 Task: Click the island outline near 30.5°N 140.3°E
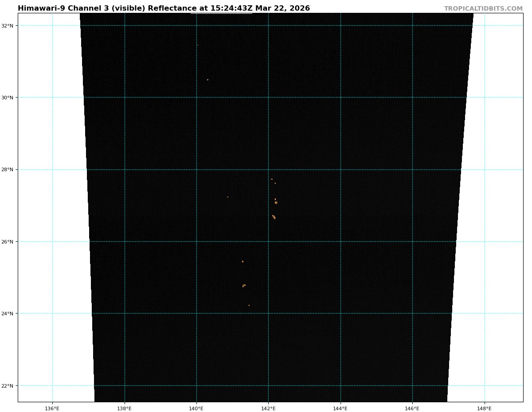click(207, 80)
